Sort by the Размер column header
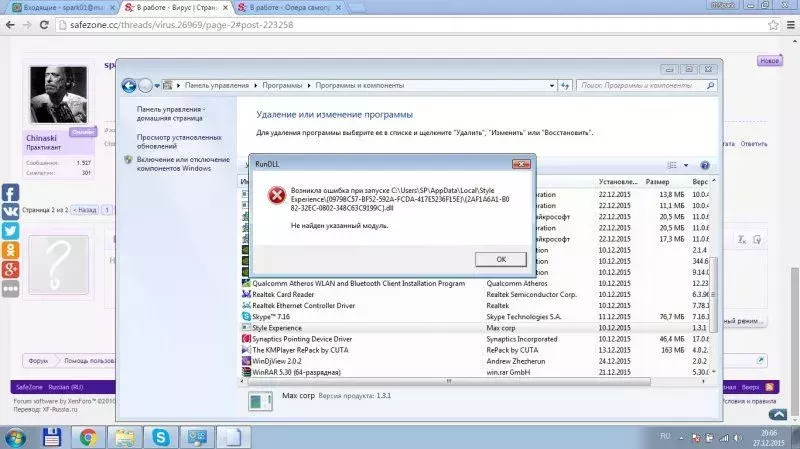800x449 pixels. 657,182
